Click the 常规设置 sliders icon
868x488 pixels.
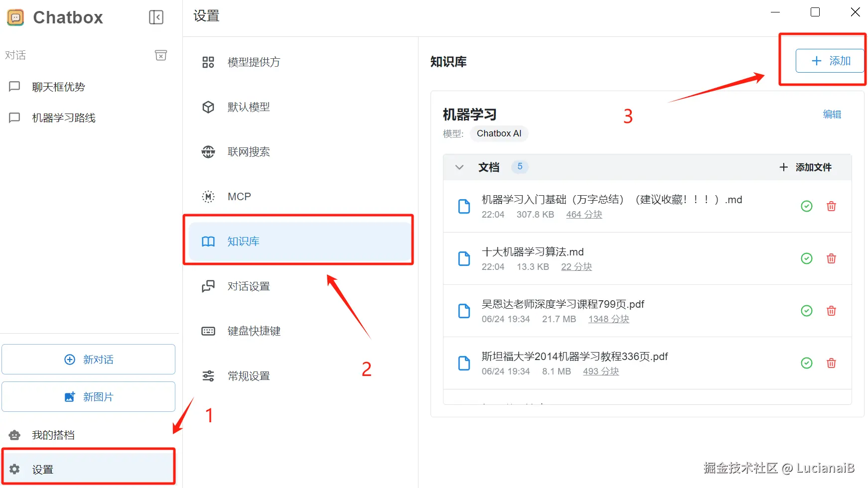tap(208, 376)
